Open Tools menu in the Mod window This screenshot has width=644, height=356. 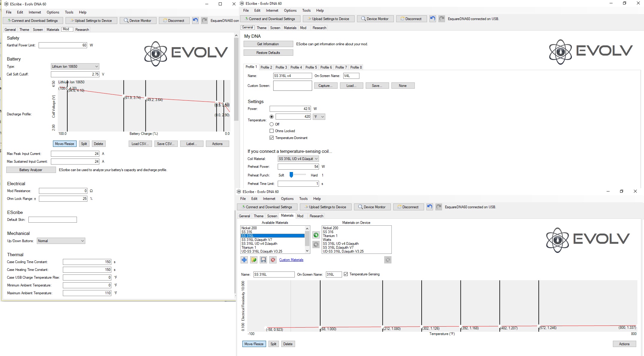click(69, 12)
